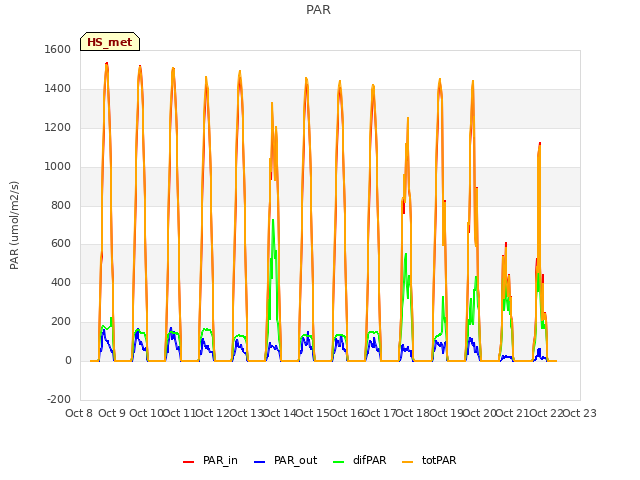
Task: Click the orange totPAR legend swatch
Action: click(408, 462)
